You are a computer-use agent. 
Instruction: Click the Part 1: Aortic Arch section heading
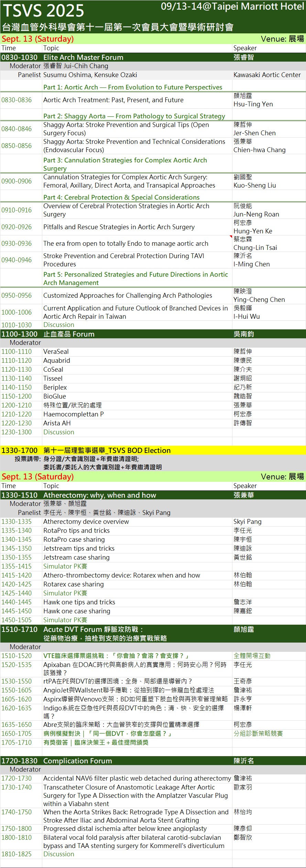133,87
